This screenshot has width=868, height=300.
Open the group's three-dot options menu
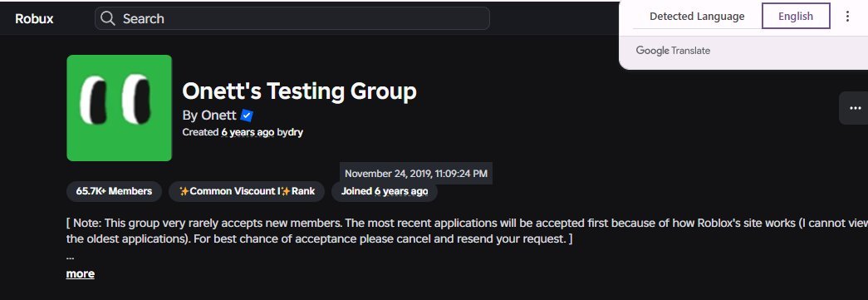coord(855,108)
